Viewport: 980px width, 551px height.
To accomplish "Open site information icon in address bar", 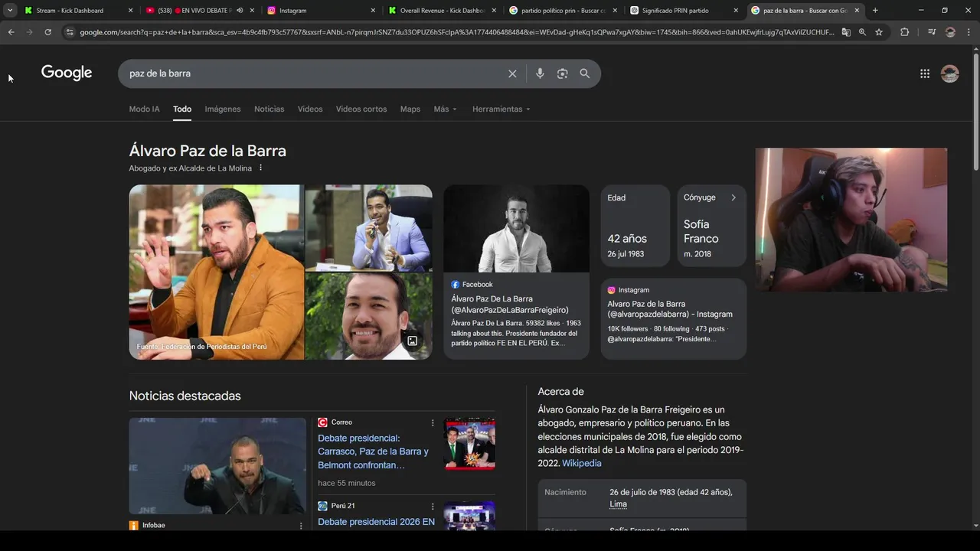I will (x=70, y=32).
